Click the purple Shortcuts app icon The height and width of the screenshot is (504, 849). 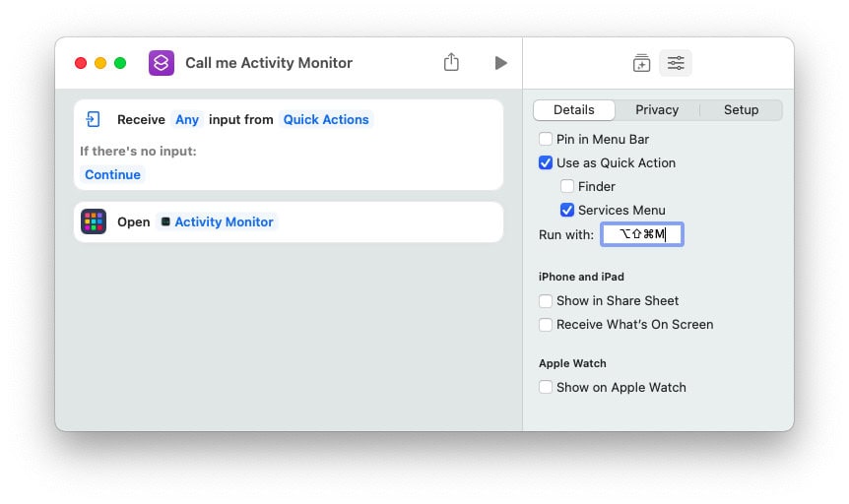[x=162, y=63]
